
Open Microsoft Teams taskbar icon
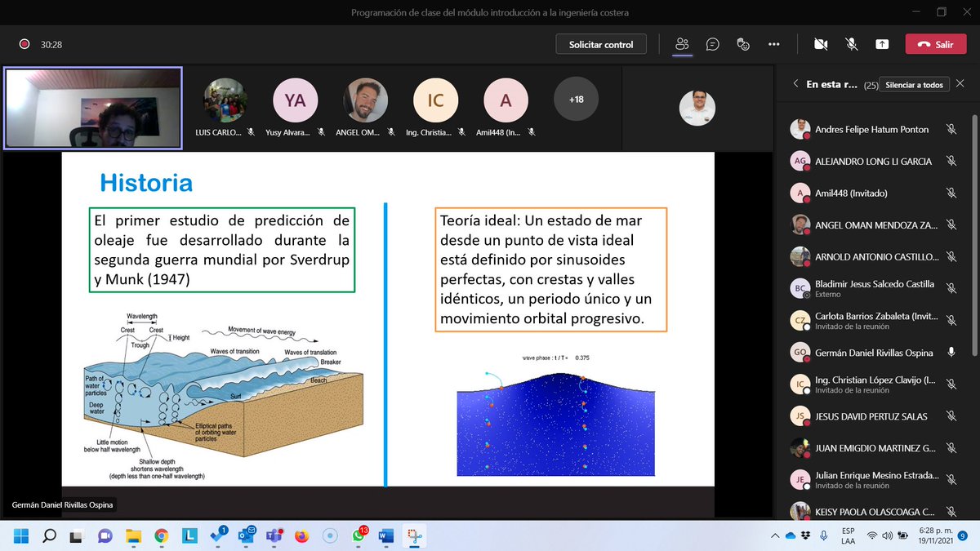[275, 536]
